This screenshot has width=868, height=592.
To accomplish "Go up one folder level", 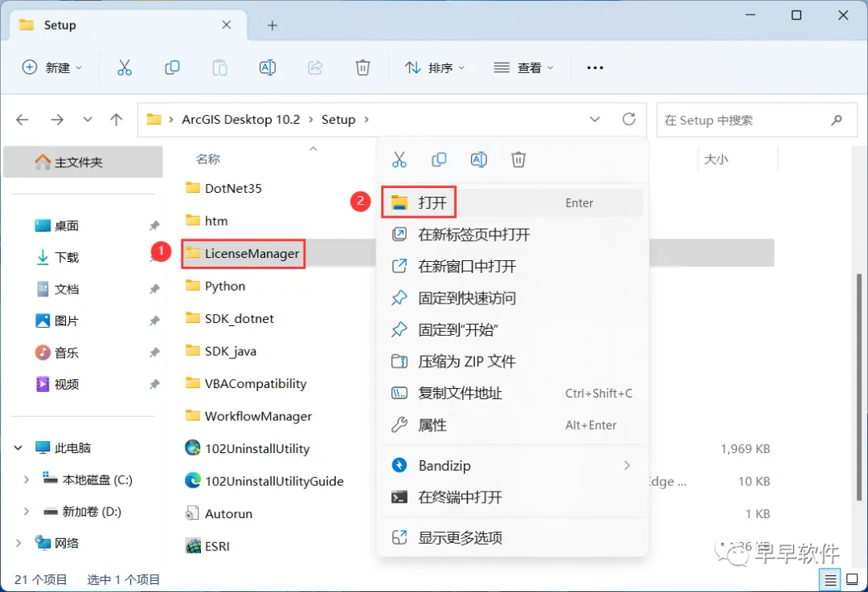I will coord(117,120).
